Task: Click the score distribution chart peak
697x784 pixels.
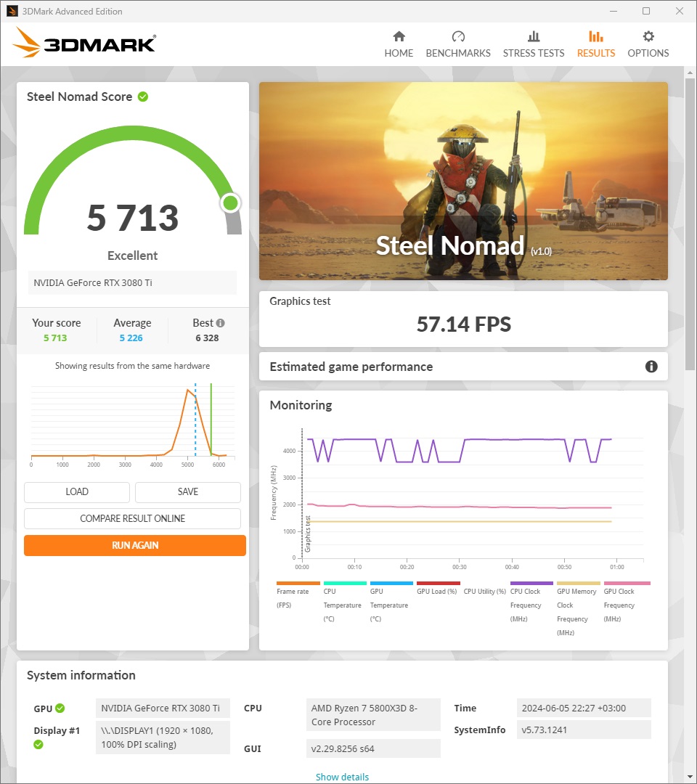Action: click(x=188, y=390)
